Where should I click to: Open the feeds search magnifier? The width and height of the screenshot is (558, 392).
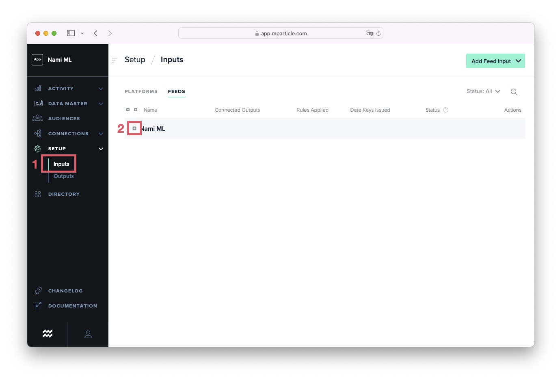514,92
